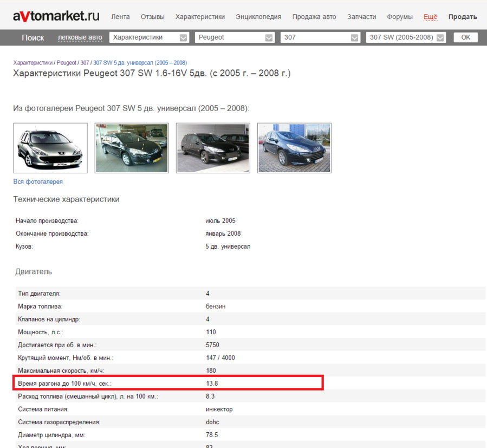Go to Отзывы section

153,17
